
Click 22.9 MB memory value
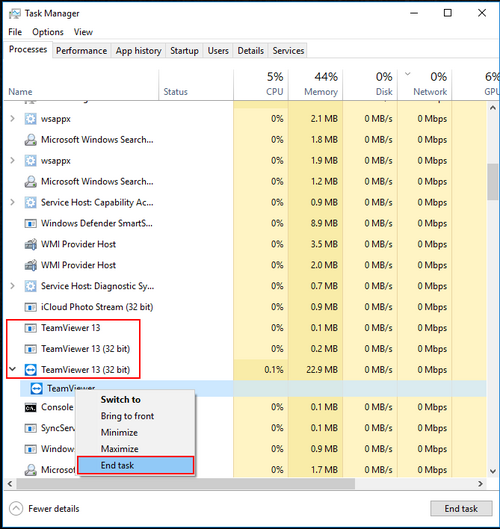[322, 370]
